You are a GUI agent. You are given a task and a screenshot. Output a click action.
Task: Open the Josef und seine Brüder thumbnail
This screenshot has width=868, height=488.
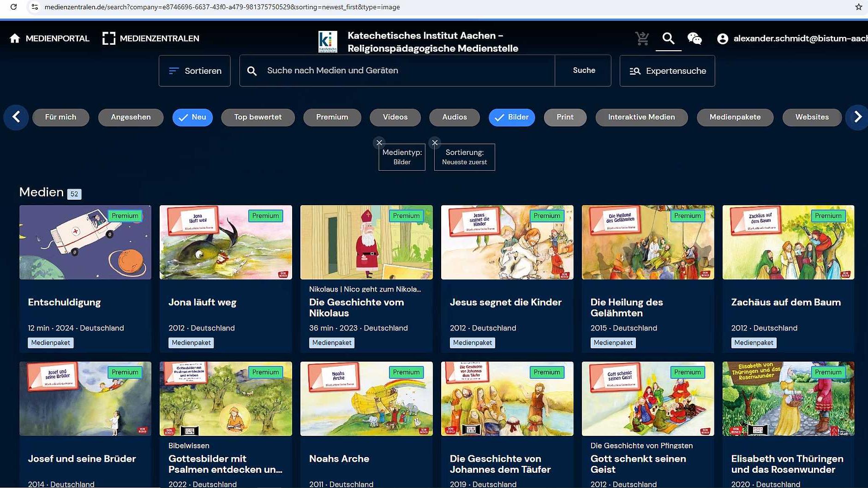pyautogui.click(x=85, y=399)
